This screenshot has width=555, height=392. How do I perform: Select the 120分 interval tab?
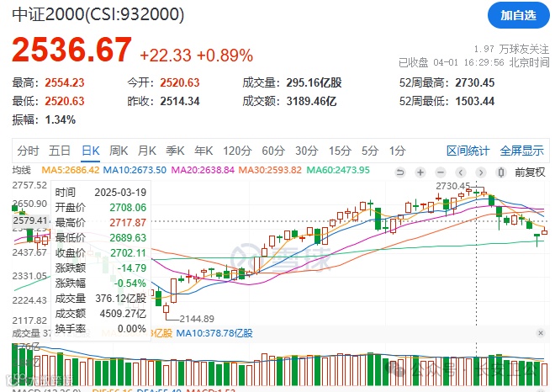[x=237, y=151]
